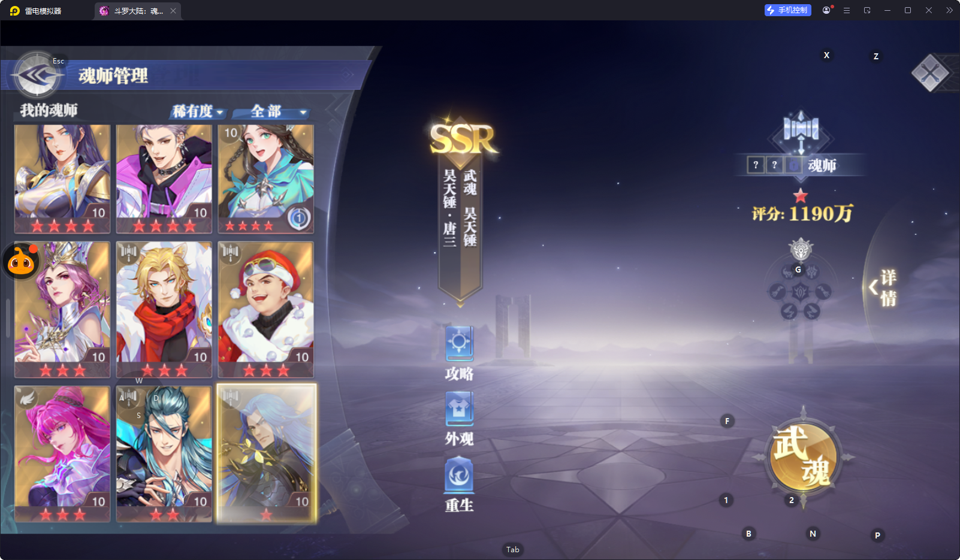Select the braided girl in teal cloak card

click(x=266, y=178)
